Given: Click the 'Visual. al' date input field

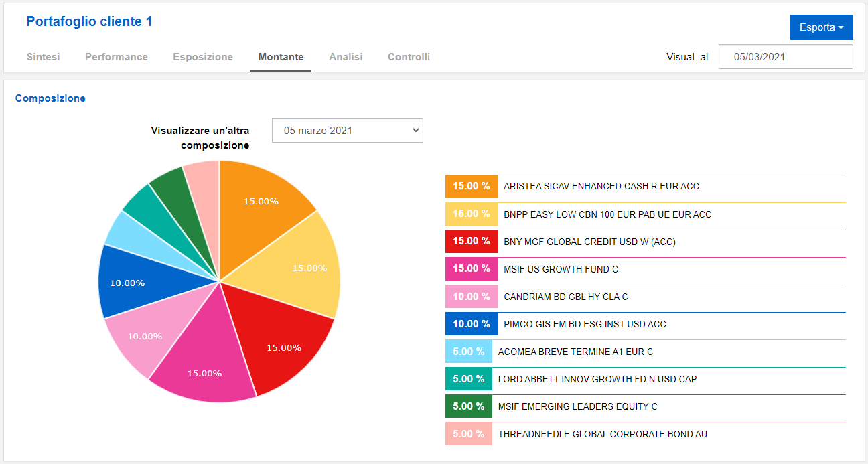Looking at the screenshot, I should tap(786, 57).
